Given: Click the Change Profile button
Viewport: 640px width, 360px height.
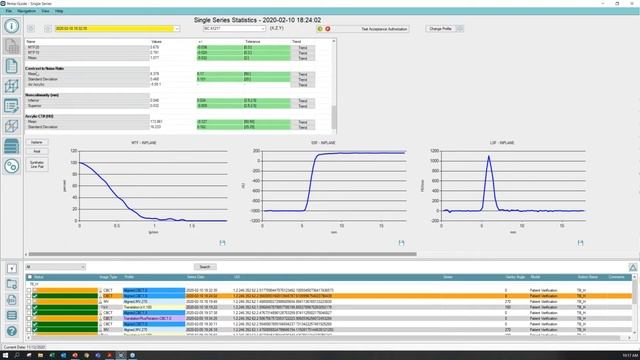Looking at the screenshot, I should (440, 29).
